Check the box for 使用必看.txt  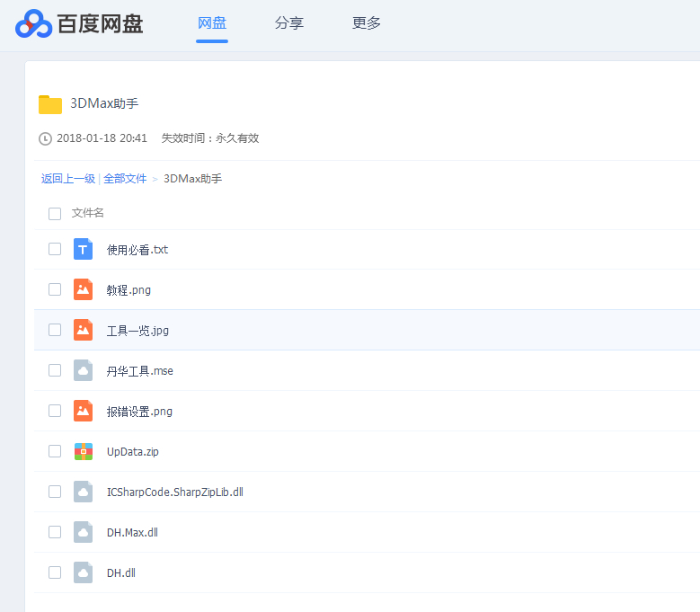coord(55,249)
